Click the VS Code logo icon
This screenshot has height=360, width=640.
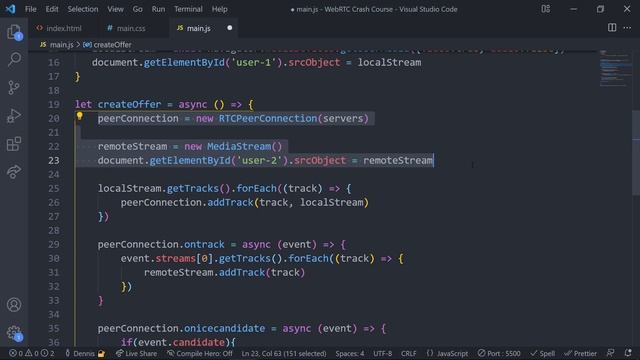11,9
